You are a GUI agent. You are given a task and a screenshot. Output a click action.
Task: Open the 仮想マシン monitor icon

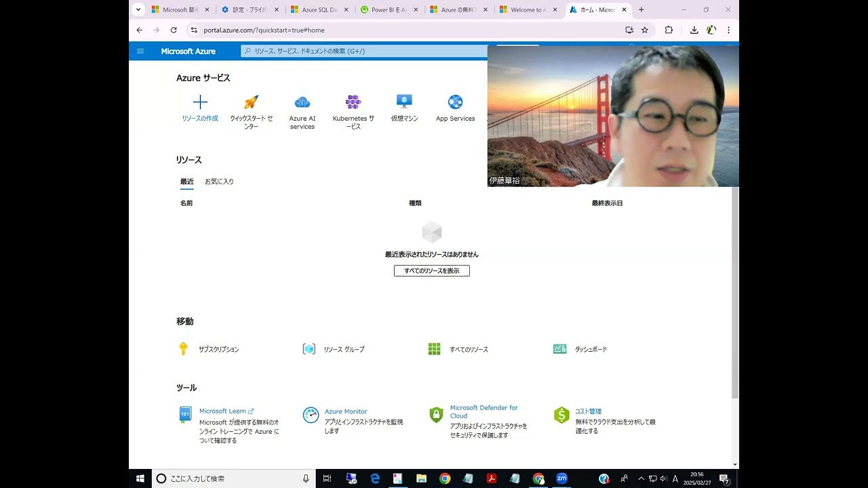click(x=404, y=102)
